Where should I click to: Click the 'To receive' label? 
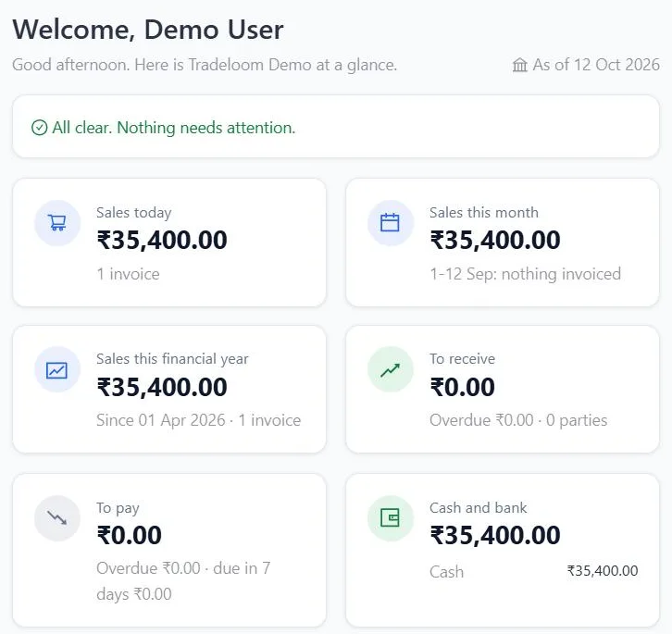462,359
